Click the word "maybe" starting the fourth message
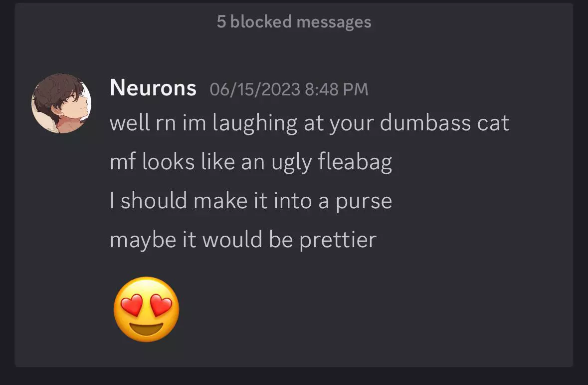The width and height of the screenshot is (588, 385). (x=143, y=240)
